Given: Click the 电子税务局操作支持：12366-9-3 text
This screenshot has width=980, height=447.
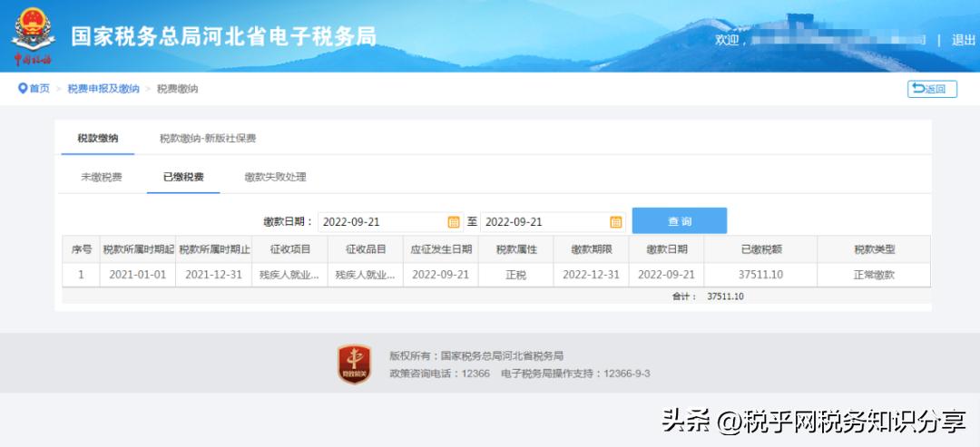Looking at the screenshot, I should tap(575, 374).
